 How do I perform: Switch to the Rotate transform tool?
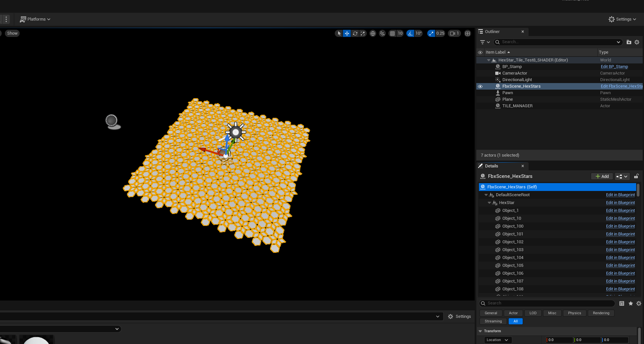[x=355, y=33]
